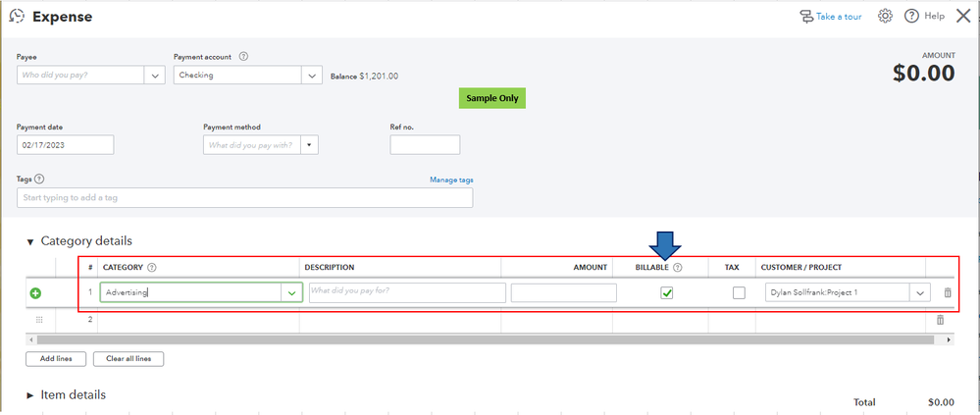Viewport: 980px width, 415px height.
Task: Click the Manage tags link
Action: (x=451, y=180)
